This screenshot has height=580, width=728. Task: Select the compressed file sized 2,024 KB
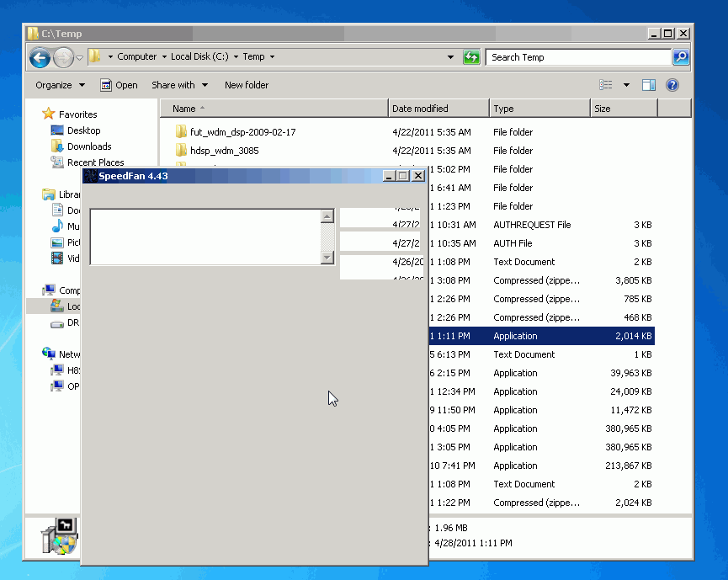[542, 503]
